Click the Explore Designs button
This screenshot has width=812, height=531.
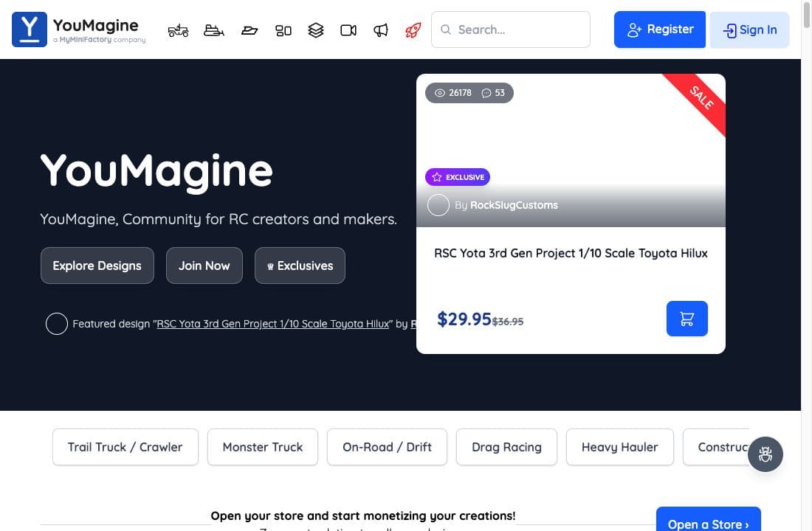97,265
